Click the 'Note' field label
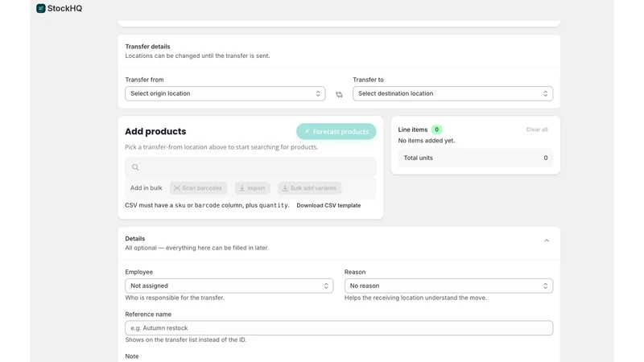This screenshot has width=644, height=362. coord(132,356)
